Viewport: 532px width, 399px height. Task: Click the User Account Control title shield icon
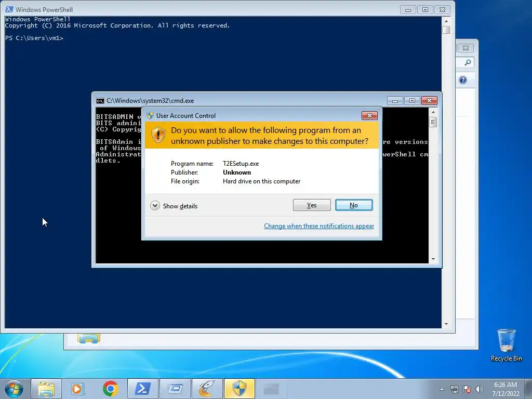150,116
